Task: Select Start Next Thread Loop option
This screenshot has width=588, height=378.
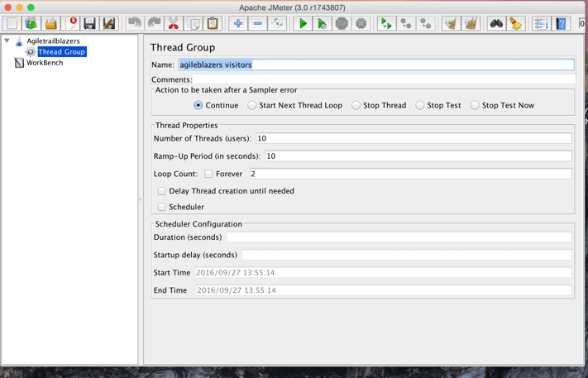Action: 251,105
